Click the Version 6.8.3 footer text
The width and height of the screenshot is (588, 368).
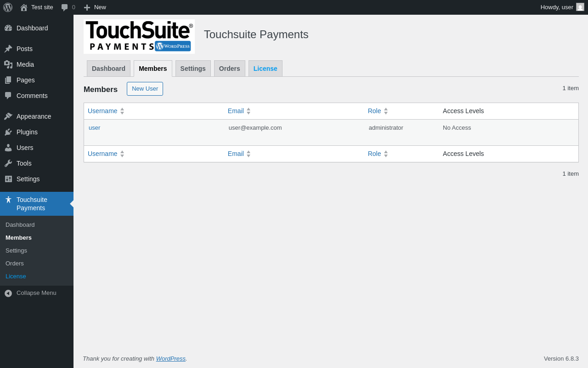(561, 359)
